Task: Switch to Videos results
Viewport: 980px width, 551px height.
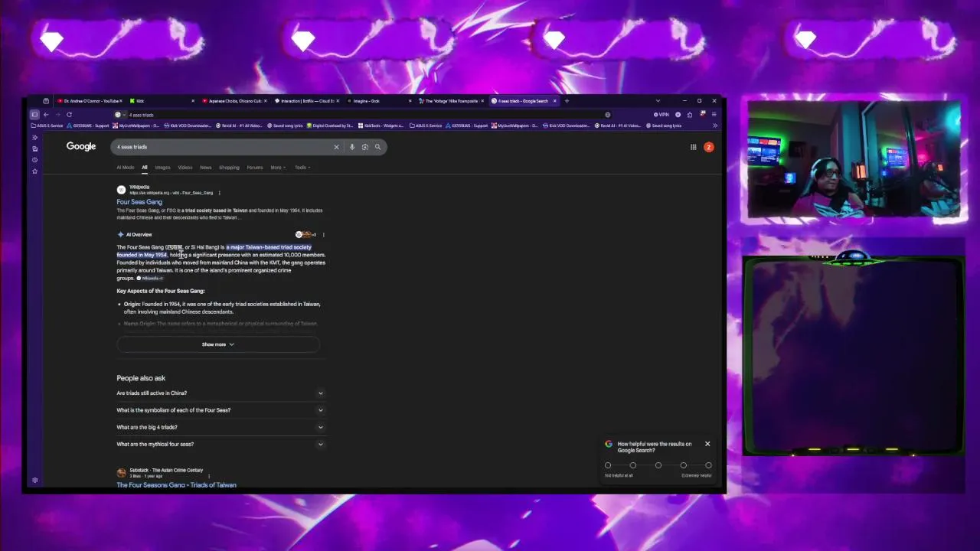Action: 185,168
